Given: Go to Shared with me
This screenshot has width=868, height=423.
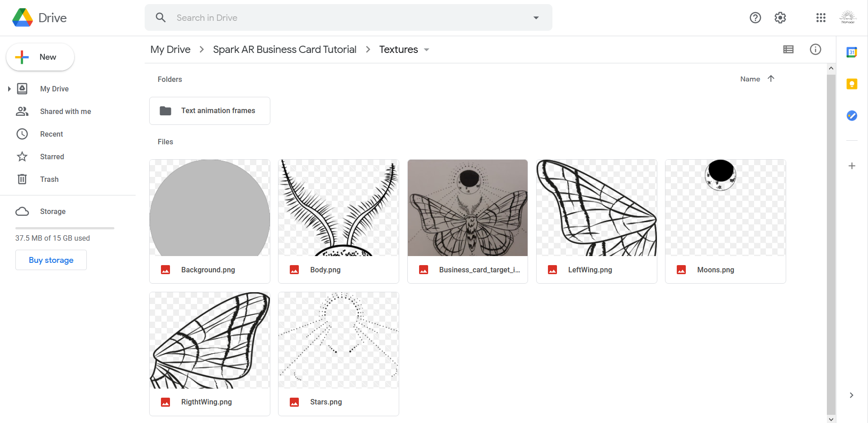Looking at the screenshot, I should [65, 111].
